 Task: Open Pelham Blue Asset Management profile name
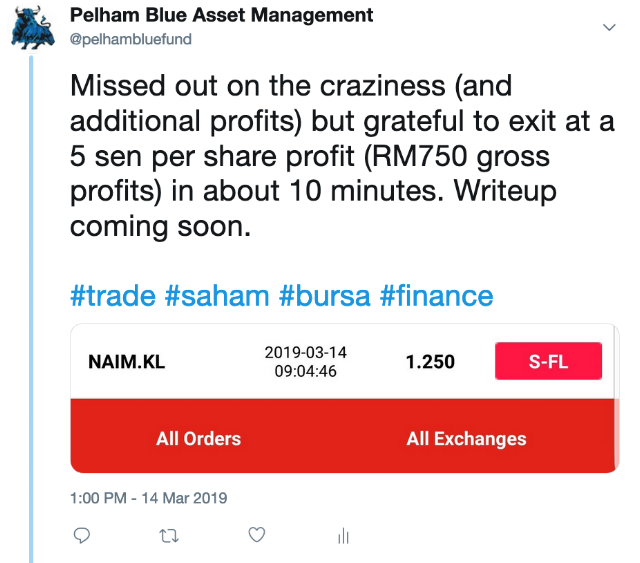[x=221, y=15]
